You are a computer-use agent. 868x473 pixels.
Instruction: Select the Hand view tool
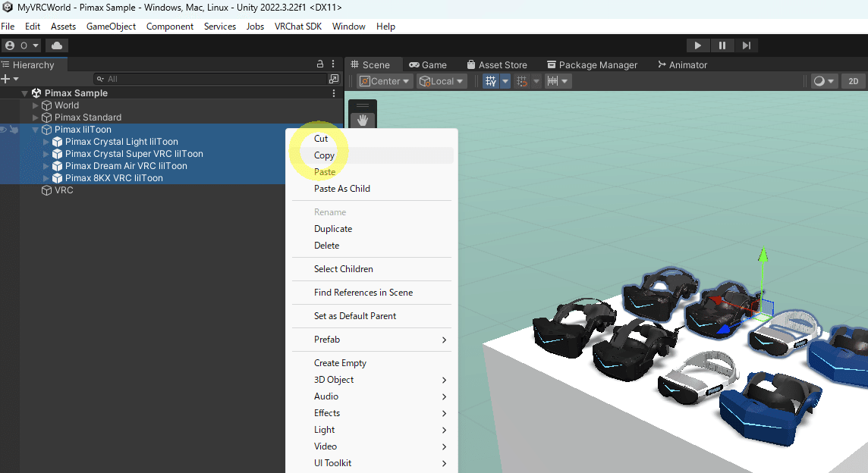pos(363,120)
